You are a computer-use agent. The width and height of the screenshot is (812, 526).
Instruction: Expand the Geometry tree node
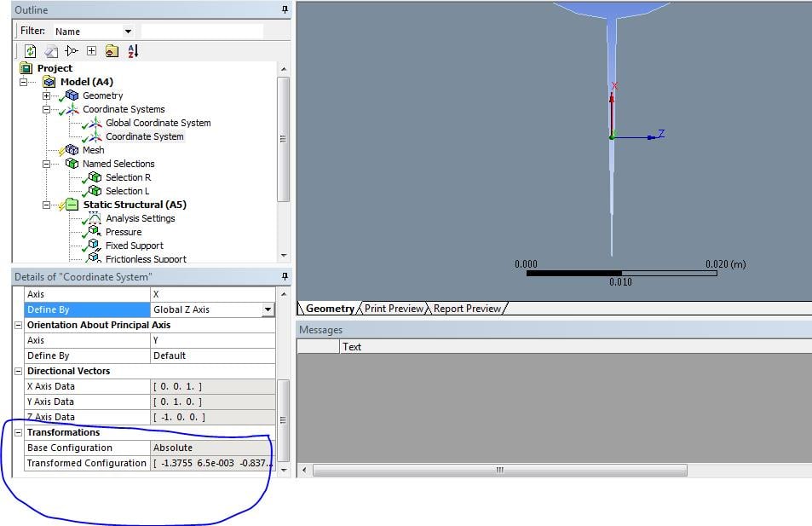click(x=47, y=95)
